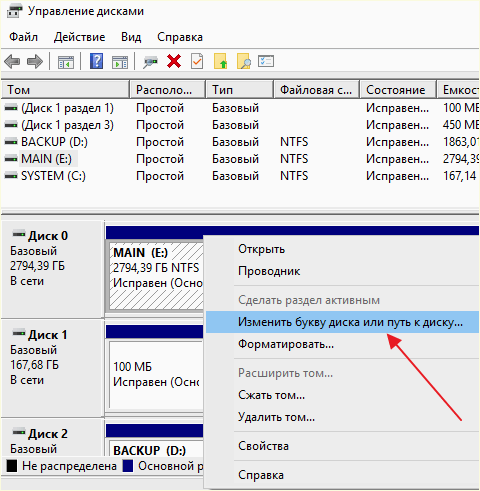Image resolution: width=480 pixels, height=491 pixels.
Task: Click the red X delete icon
Action: click(174, 61)
